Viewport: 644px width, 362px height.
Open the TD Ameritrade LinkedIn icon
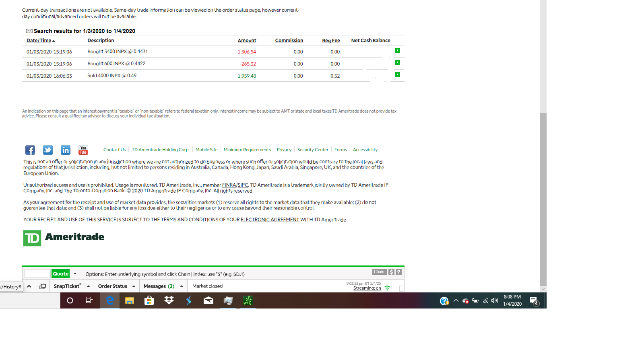point(66,150)
